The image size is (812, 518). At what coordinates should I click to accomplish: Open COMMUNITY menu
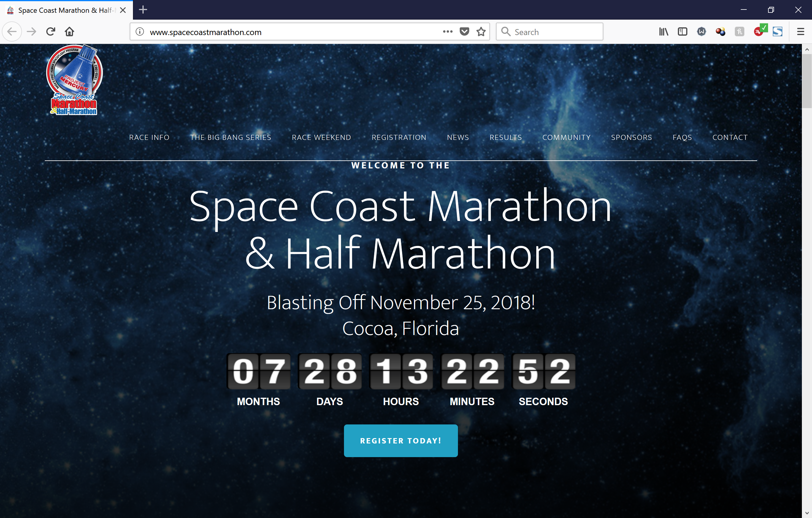coord(567,137)
